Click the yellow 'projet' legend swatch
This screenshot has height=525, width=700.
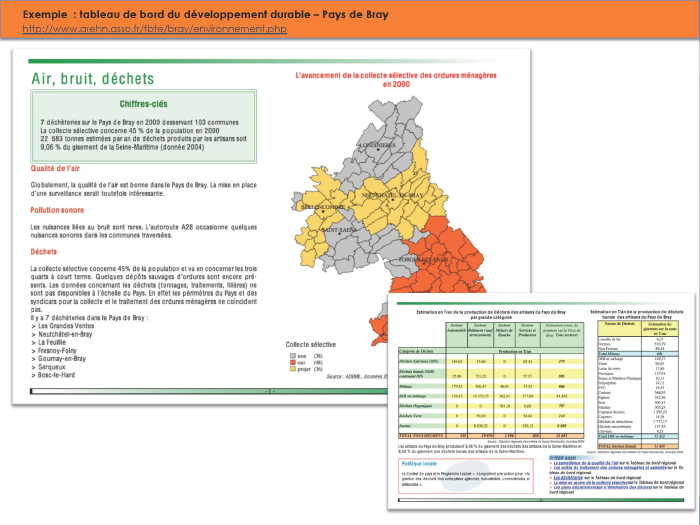pyautogui.click(x=293, y=369)
